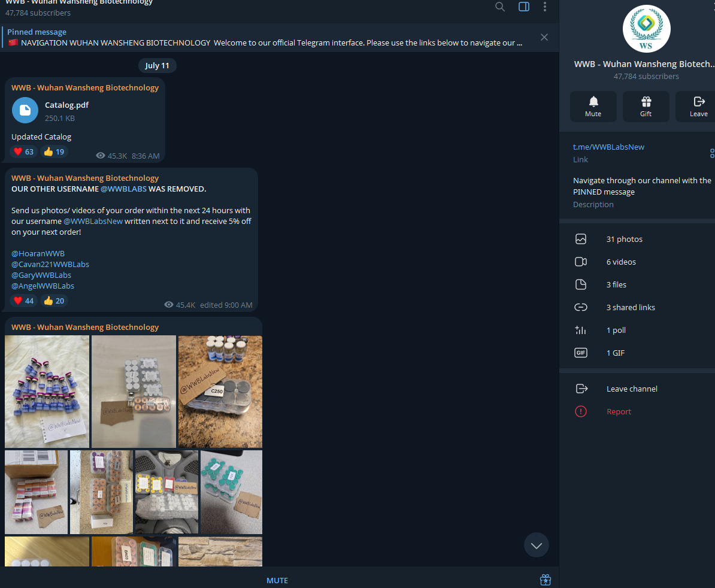Click the MUTE bar at bottom
This screenshot has width=715, height=588.
point(277,580)
